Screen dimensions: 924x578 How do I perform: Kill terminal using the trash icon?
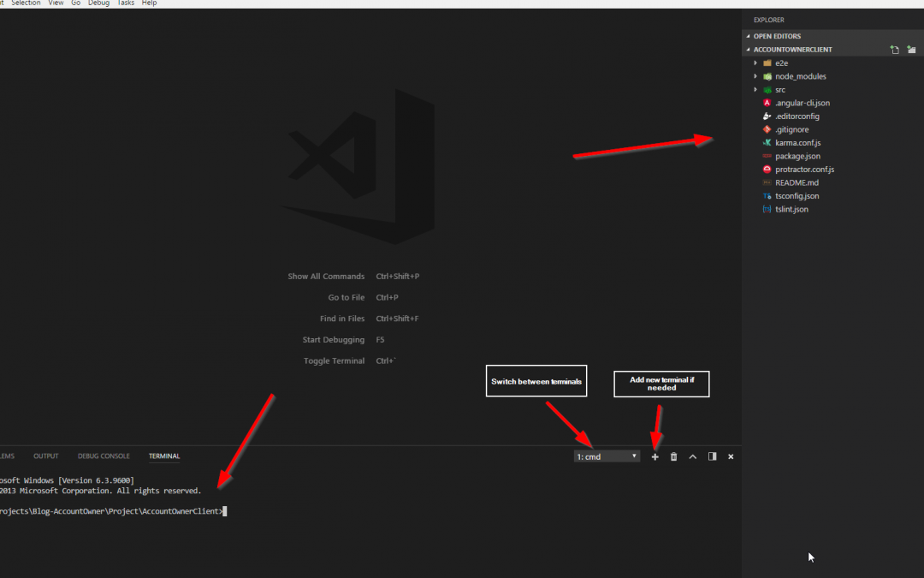[673, 457]
